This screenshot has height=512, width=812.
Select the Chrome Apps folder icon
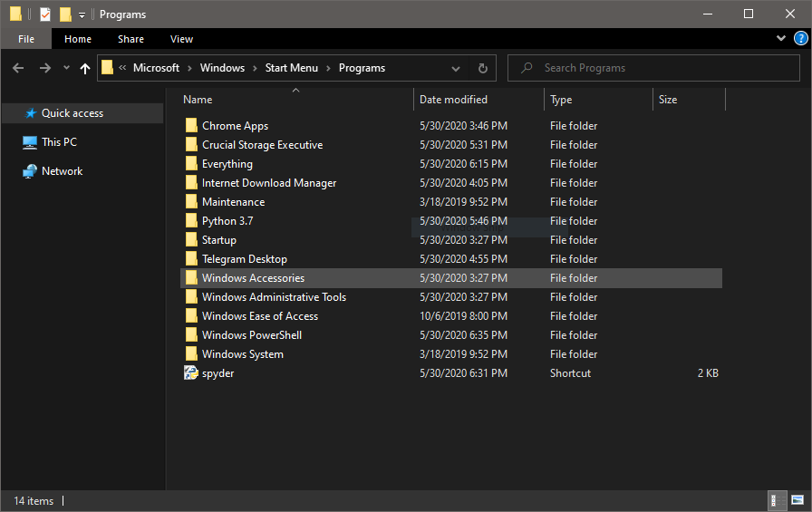191,125
